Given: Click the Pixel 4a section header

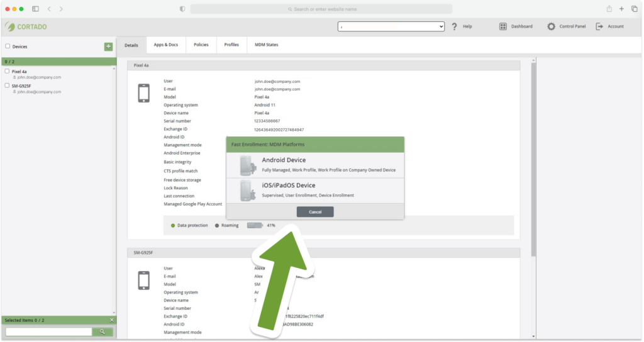Looking at the screenshot, I should click(x=324, y=65).
